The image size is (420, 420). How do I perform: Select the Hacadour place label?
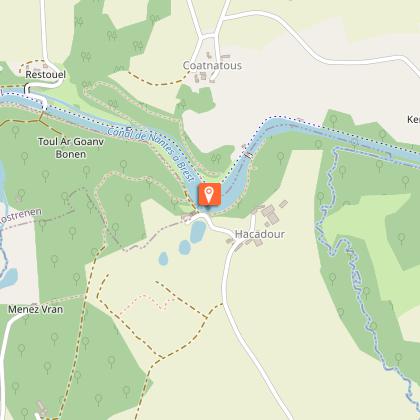(260, 234)
